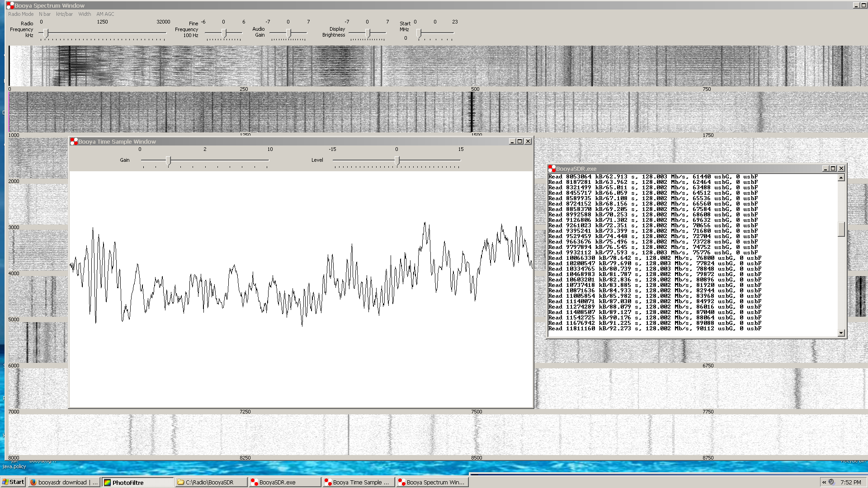Image resolution: width=868 pixels, height=488 pixels.
Task: Switch to Booya Spectrum Win taskbar item
Action: click(433, 482)
